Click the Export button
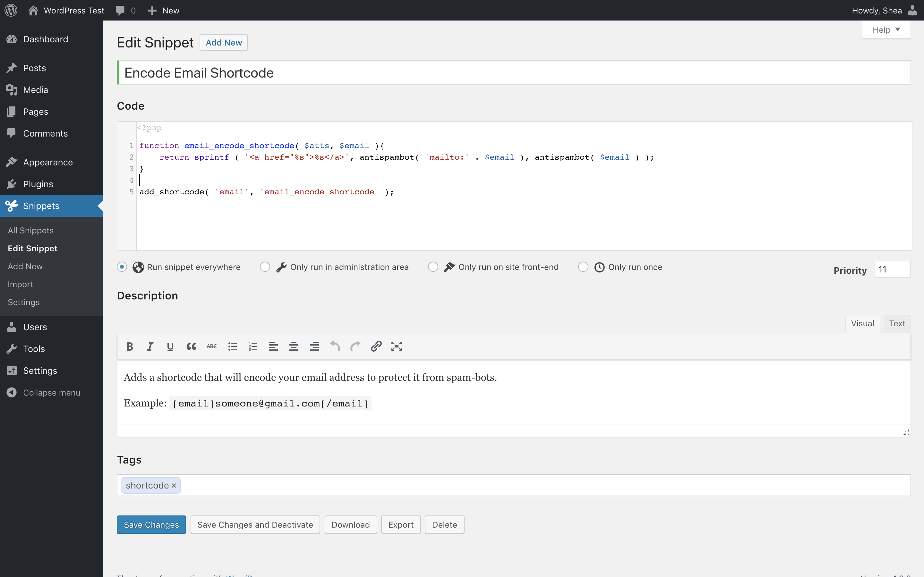Screen dimensions: 924x577 click(400, 524)
